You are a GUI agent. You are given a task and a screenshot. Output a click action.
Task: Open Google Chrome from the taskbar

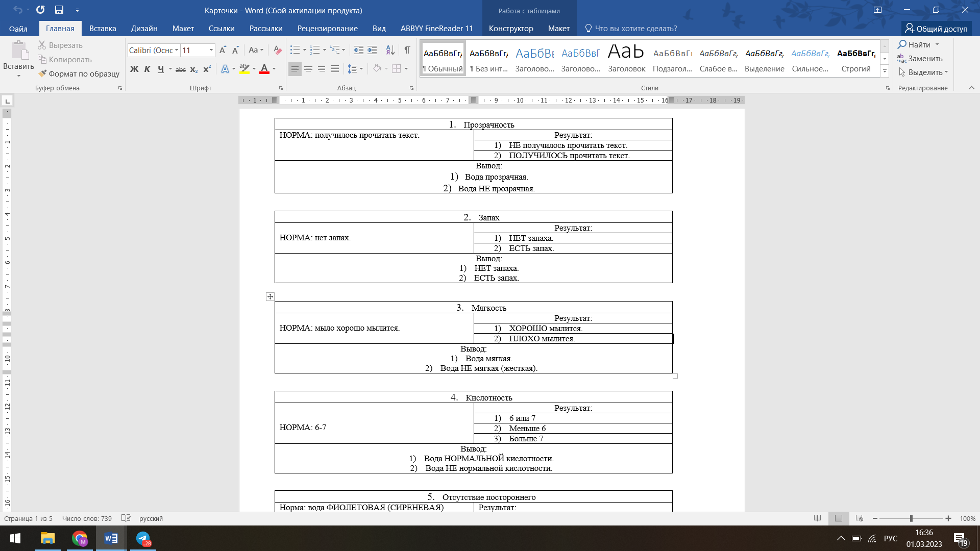pyautogui.click(x=80, y=538)
